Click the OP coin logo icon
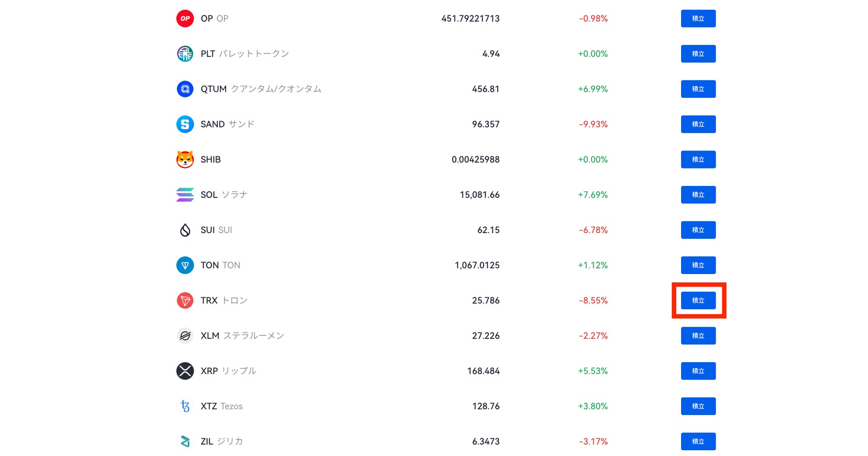This screenshot has height=456, width=868. [185, 19]
